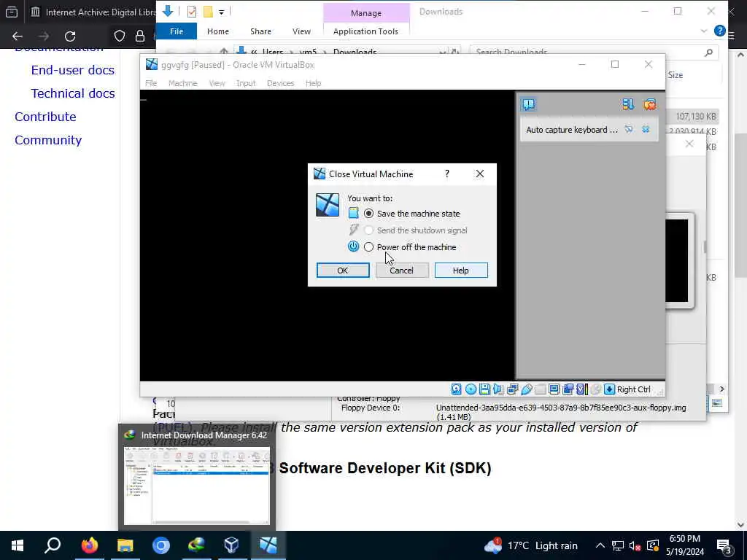The width and height of the screenshot is (747, 560).
Task: Click the virtualization CPU status icon
Action: (581, 389)
